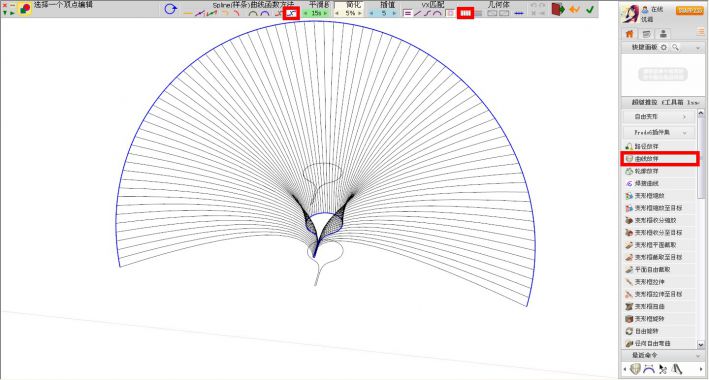Expand the free deformation category arrow
The width and height of the screenshot is (709, 380).
click(685, 117)
